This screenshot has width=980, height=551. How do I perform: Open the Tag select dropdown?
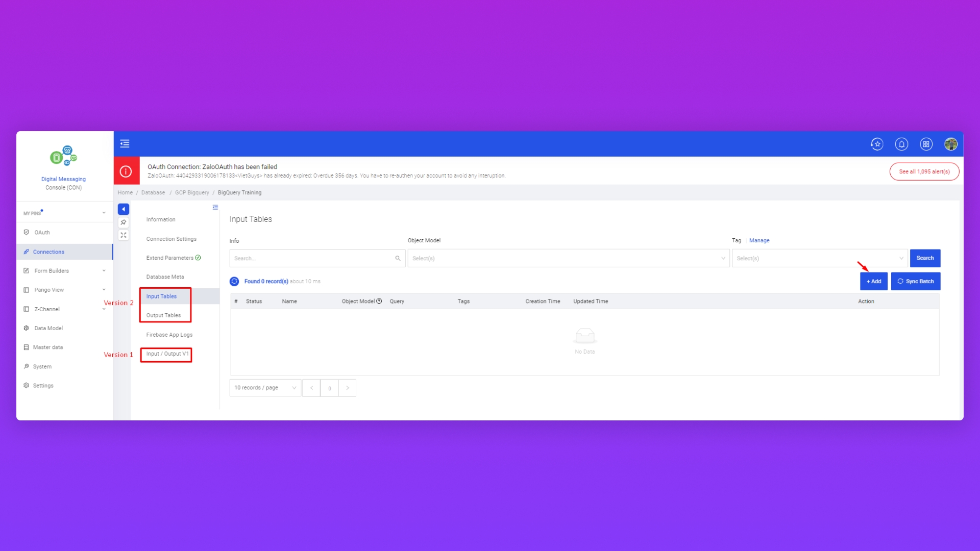pyautogui.click(x=819, y=259)
